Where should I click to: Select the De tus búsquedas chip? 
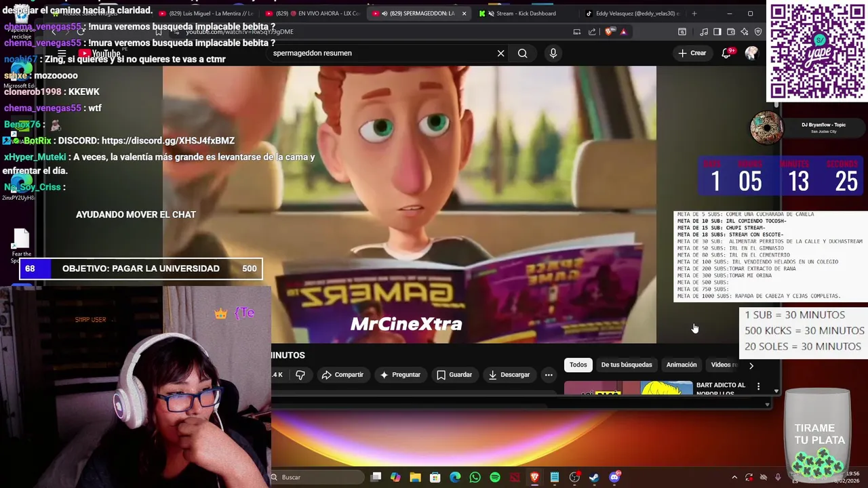pyautogui.click(x=627, y=365)
